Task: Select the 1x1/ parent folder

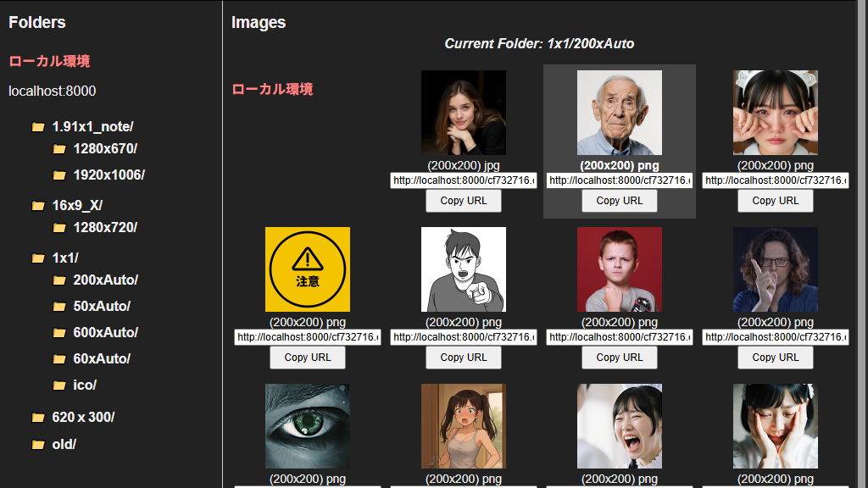Action: coord(65,258)
